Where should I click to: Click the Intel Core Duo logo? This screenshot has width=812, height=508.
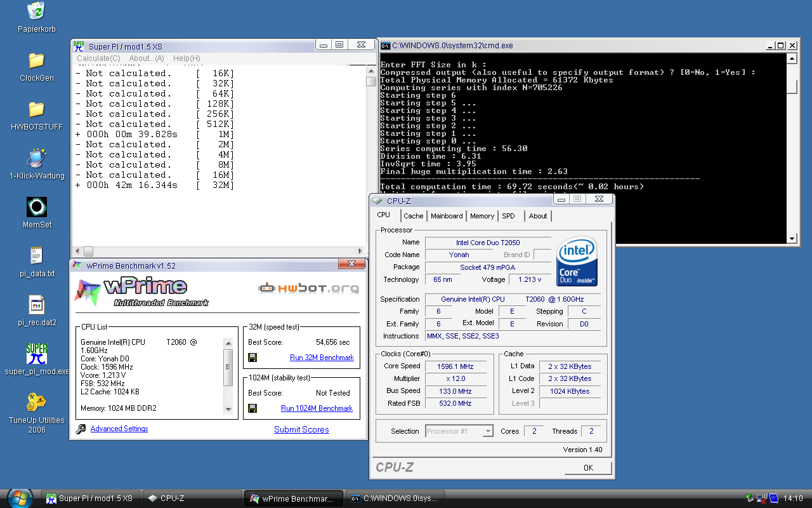pos(577,261)
